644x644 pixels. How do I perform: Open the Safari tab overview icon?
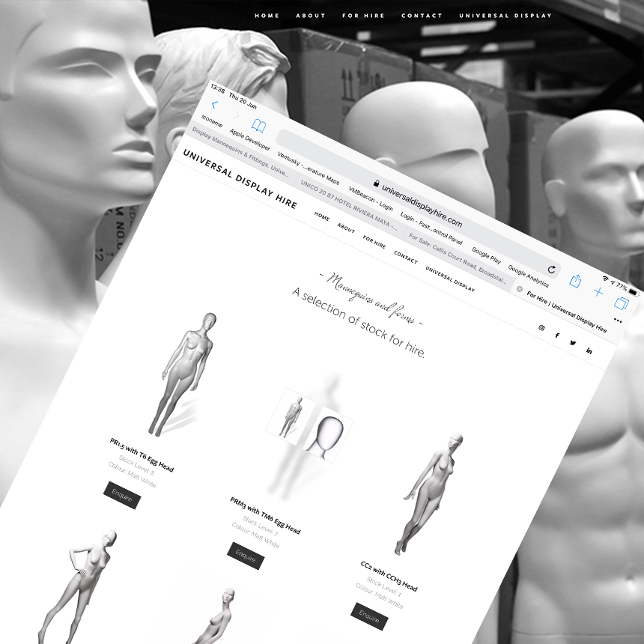click(621, 303)
